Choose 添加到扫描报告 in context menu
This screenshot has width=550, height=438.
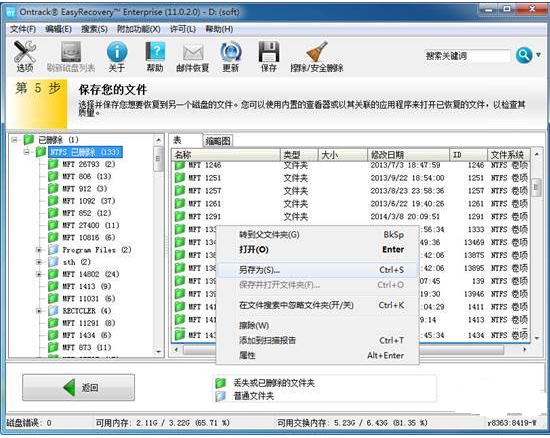317,341
